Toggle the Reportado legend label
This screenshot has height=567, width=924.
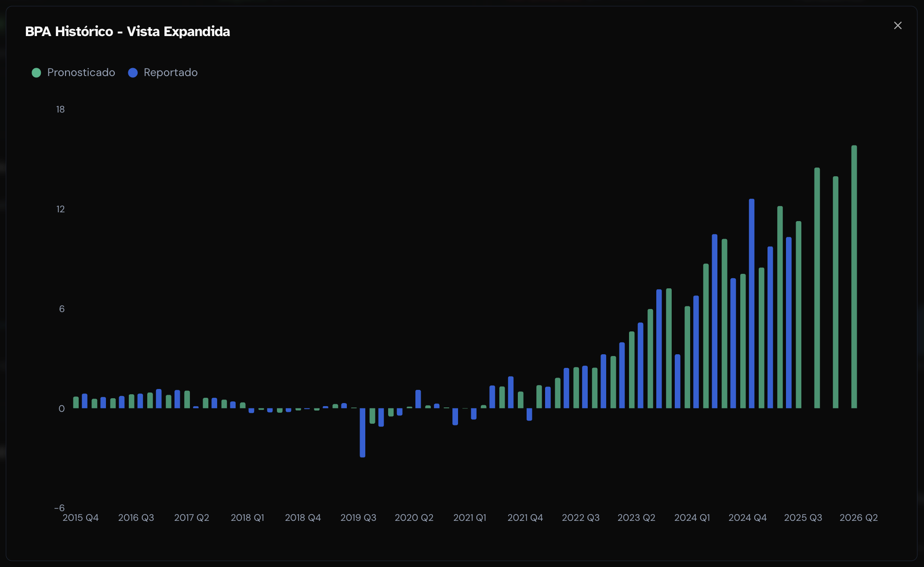(171, 73)
